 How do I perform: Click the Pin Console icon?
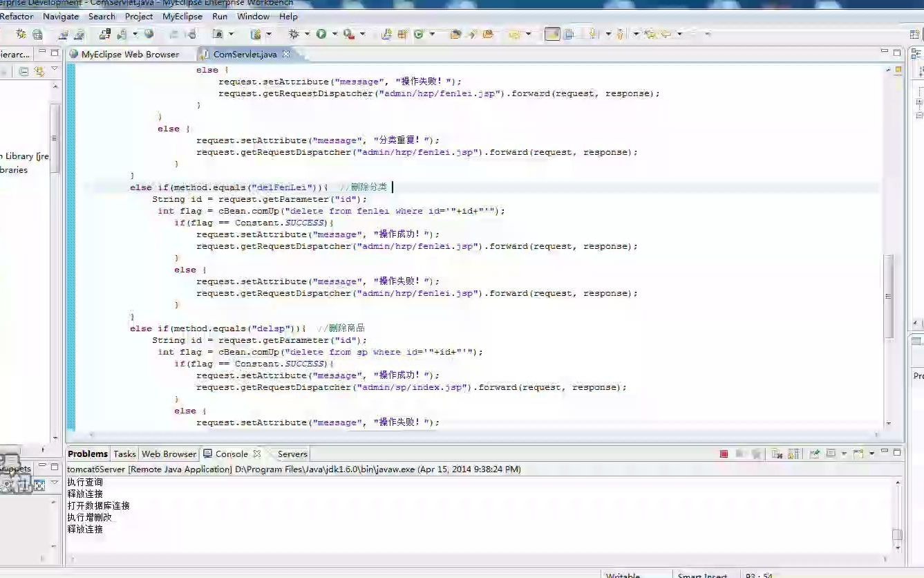(814, 454)
